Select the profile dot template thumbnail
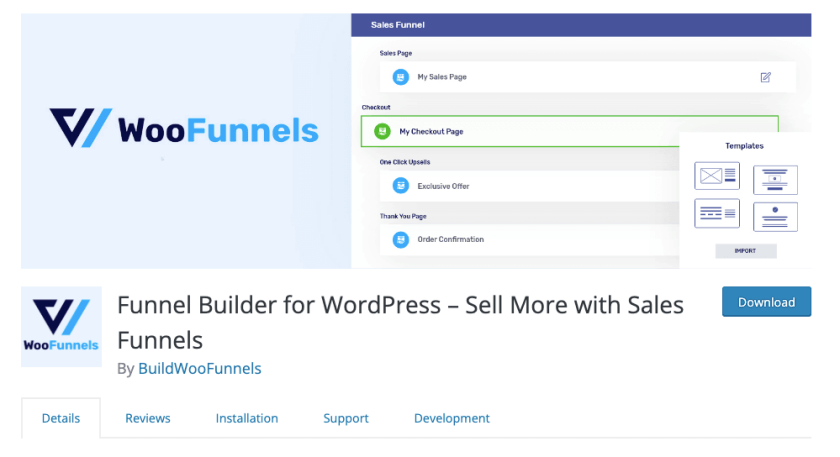This screenshot has height=457, width=840. point(775,216)
